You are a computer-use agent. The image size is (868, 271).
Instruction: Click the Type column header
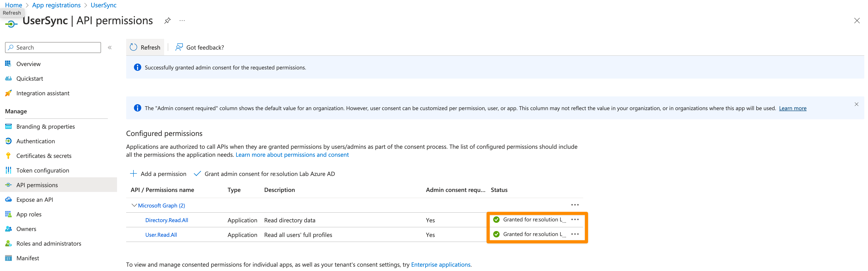[234, 190]
